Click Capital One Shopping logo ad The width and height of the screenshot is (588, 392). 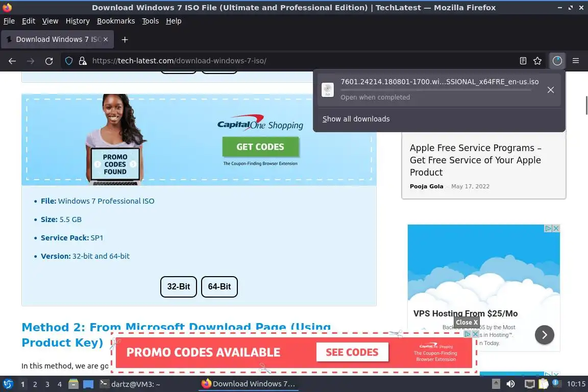[x=260, y=123]
